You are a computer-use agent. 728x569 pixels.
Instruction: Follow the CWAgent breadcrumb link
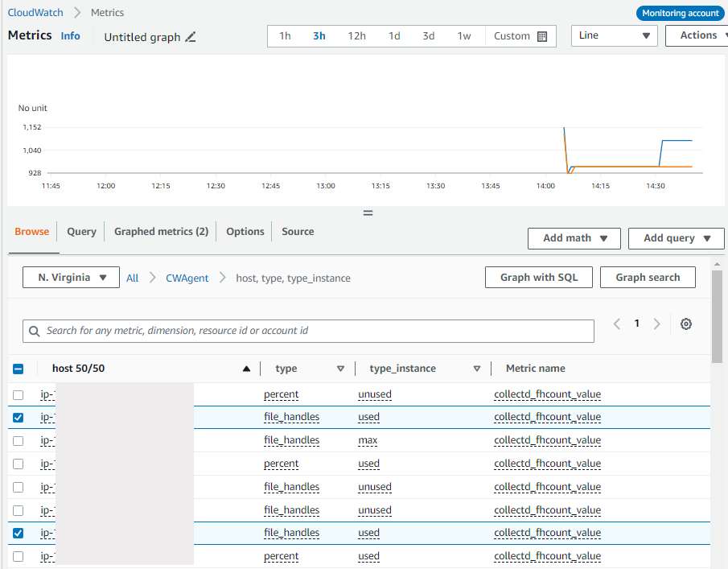click(x=187, y=278)
